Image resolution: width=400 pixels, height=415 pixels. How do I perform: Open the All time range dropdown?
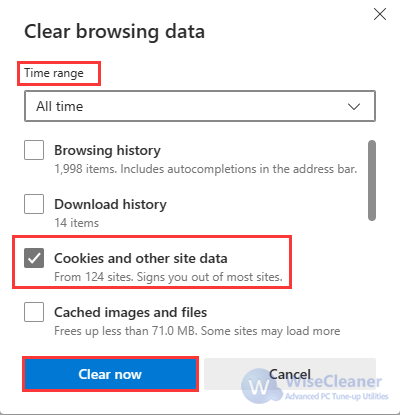click(x=200, y=106)
